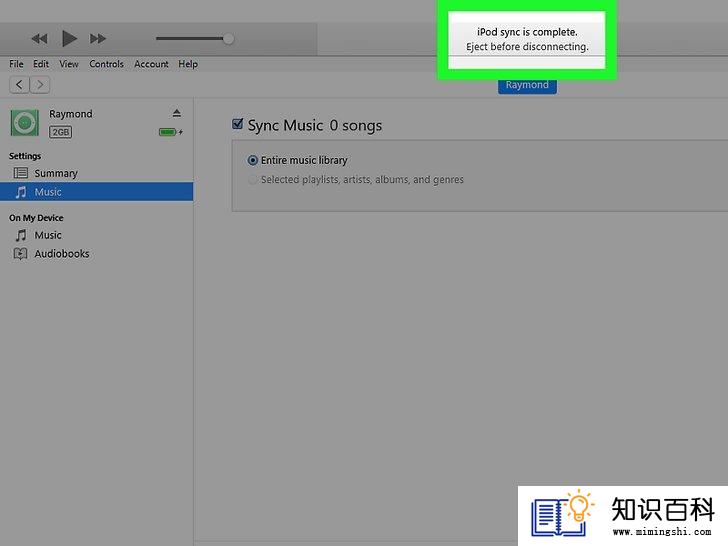Click the iPod shuffle device icon
The height and width of the screenshot is (546, 728).
[x=25, y=123]
